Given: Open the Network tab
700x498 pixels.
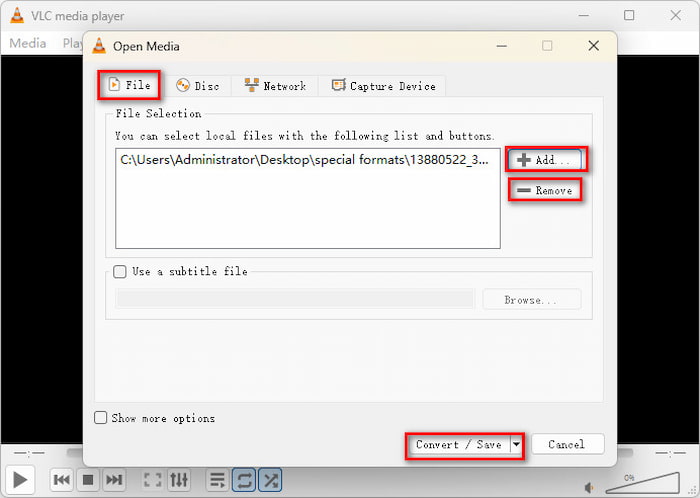Looking at the screenshot, I should tap(275, 86).
